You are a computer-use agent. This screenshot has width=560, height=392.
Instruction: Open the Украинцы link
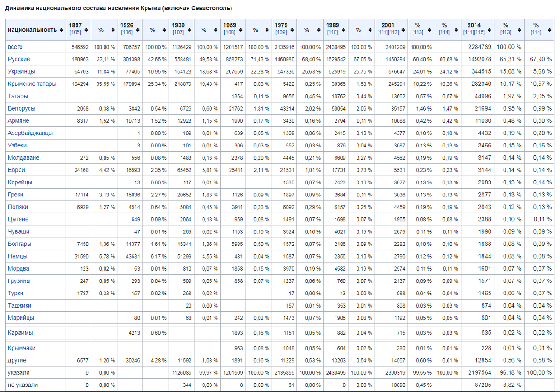click(21, 71)
